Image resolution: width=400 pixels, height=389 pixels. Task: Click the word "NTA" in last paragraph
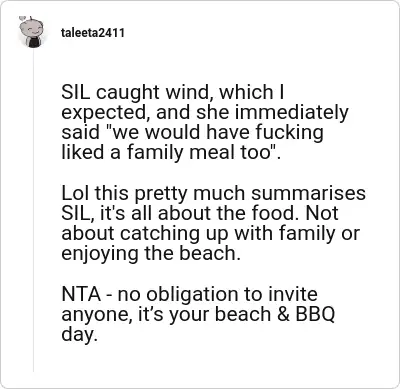[x=81, y=294]
